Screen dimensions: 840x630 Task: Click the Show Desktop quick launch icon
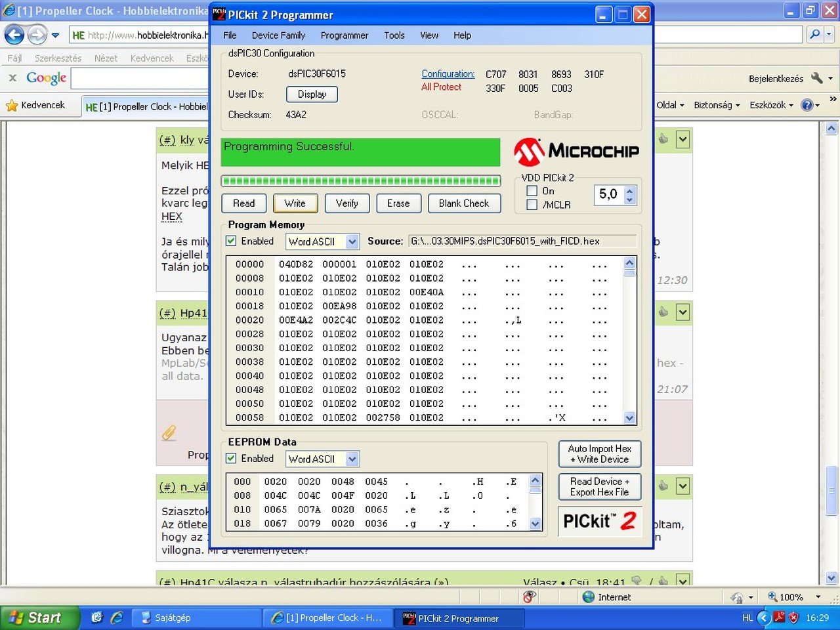tap(97, 618)
